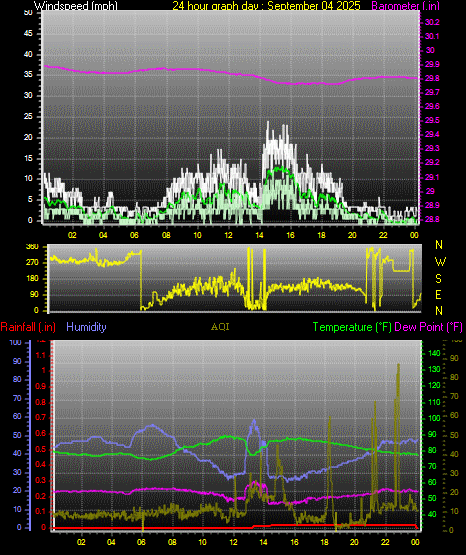This screenshot has height=555, width=466.
Task: Click windspeed axis value 35
Action: [x=28, y=75]
